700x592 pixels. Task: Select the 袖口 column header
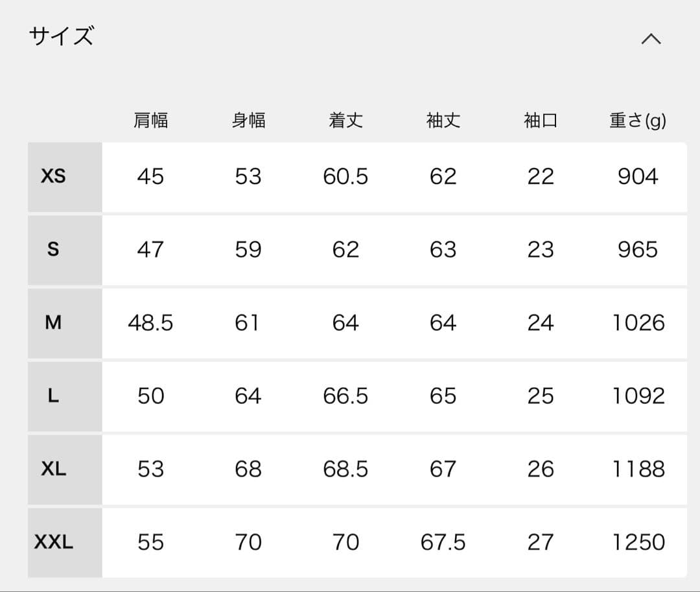pos(541,120)
